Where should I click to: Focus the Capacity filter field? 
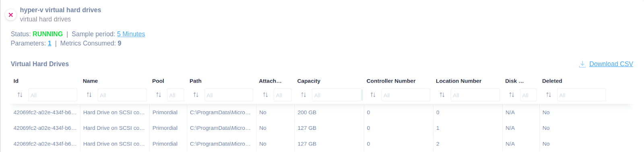[337, 95]
